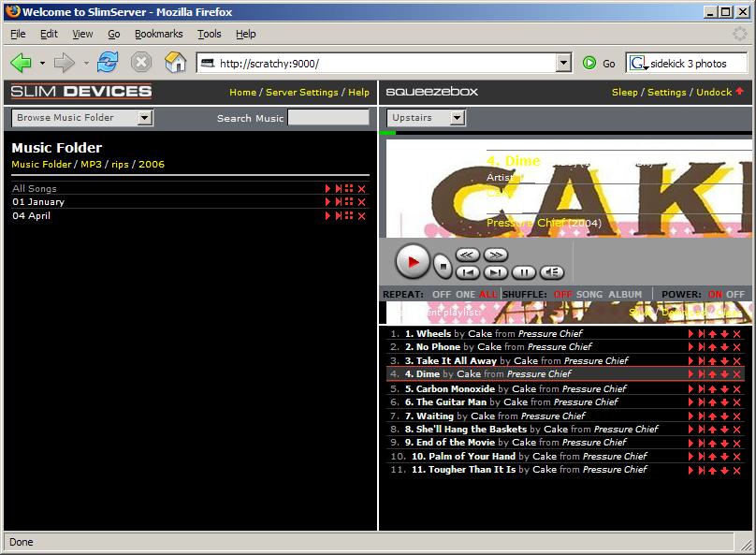Move Waiting track down in playlist
Image resolution: width=756 pixels, height=555 pixels.
tap(724, 416)
